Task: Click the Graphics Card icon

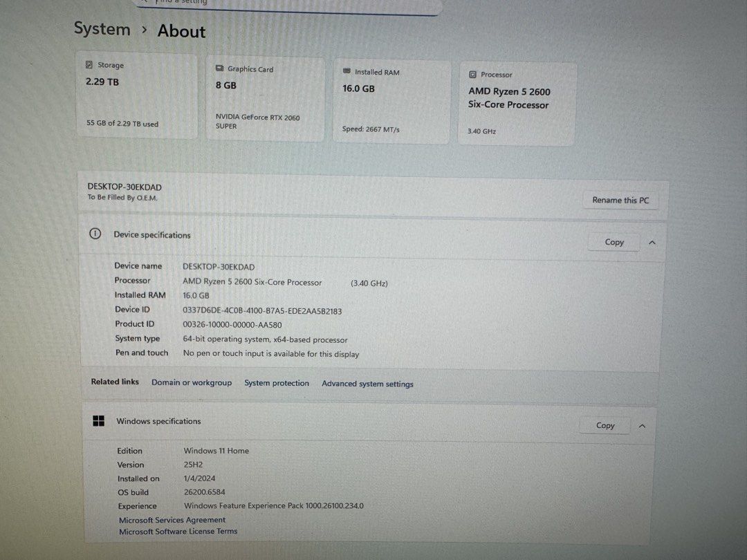Action: (x=219, y=69)
